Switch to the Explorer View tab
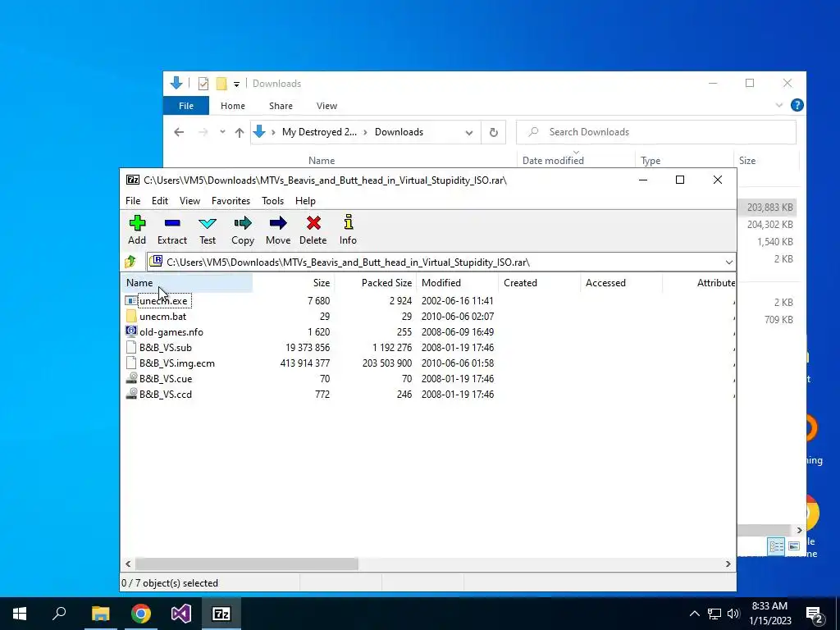This screenshot has width=840, height=630. [326, 106]
